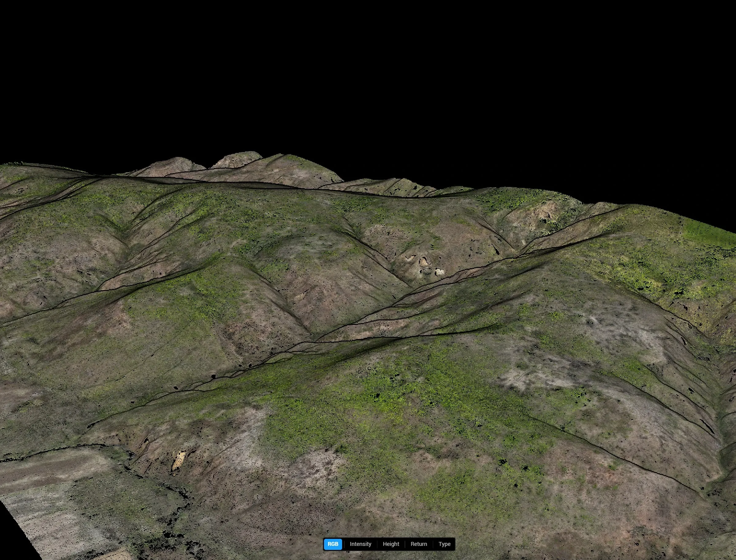Color the point cloud by Height
Viewport: 736px width, 560px height.
[391, 544]
